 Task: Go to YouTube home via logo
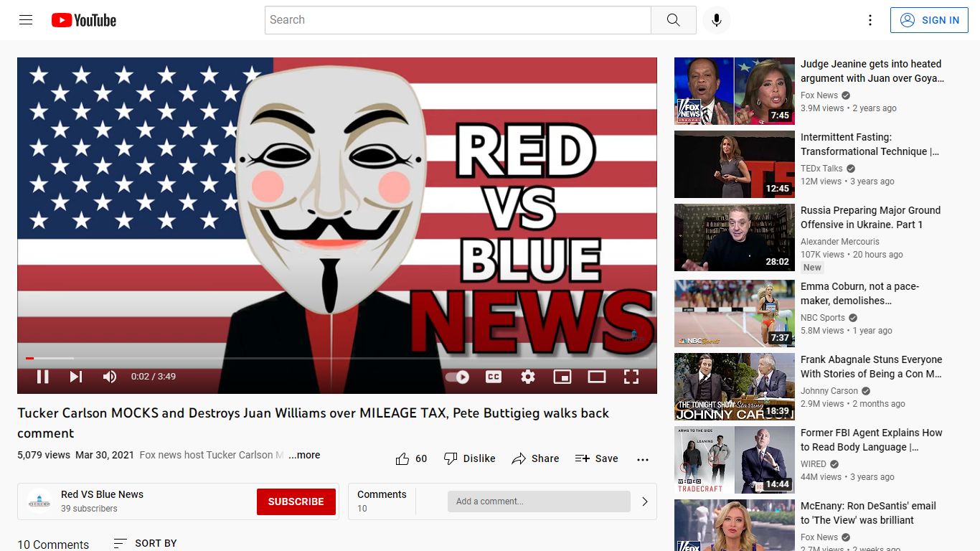pos(84,20)
